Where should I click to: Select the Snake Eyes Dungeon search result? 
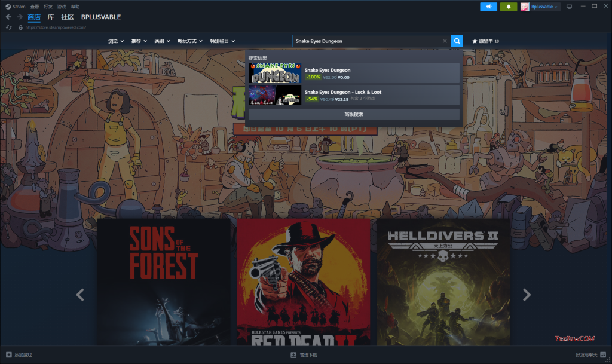pyautogui.click(x=354, y=73)
